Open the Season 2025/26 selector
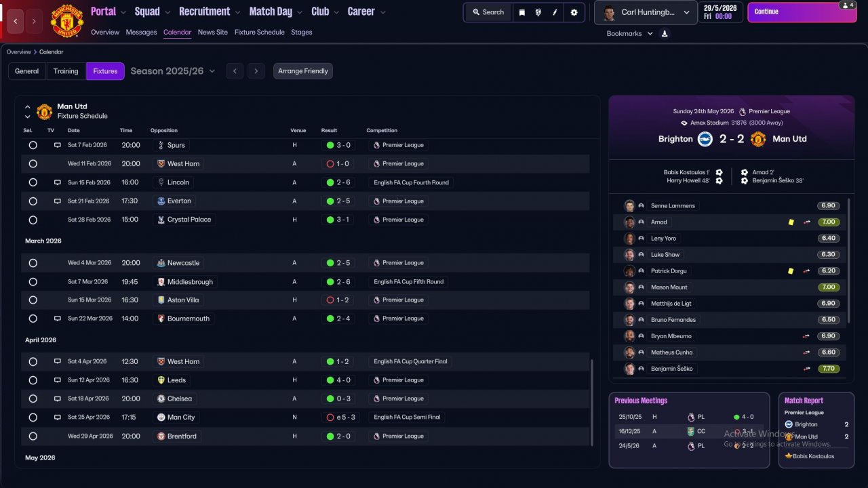 [x=173, y=71]
